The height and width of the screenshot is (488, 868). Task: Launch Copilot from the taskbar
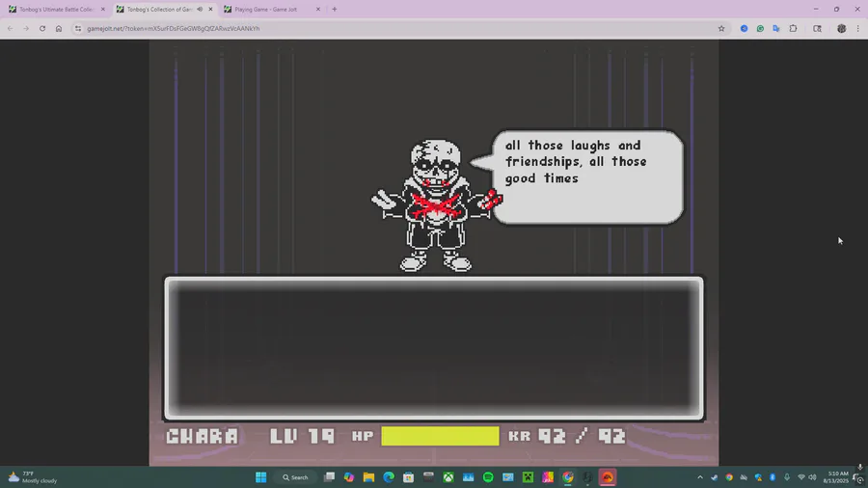pos(349,477)
